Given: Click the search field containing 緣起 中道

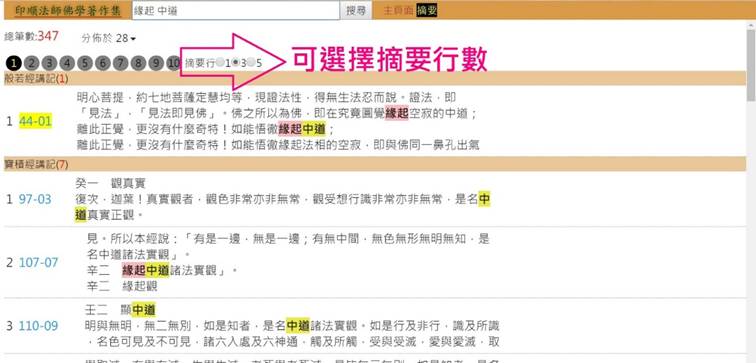Looking at the screenshot, I should 236,11.
